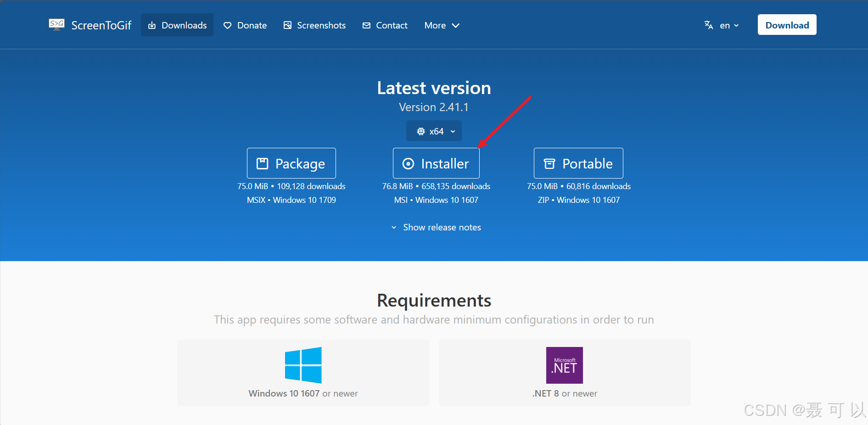Viewport: 868px width, 425px height.
Task: Click the Windows logo requirement card
Action: coord(303,372)
